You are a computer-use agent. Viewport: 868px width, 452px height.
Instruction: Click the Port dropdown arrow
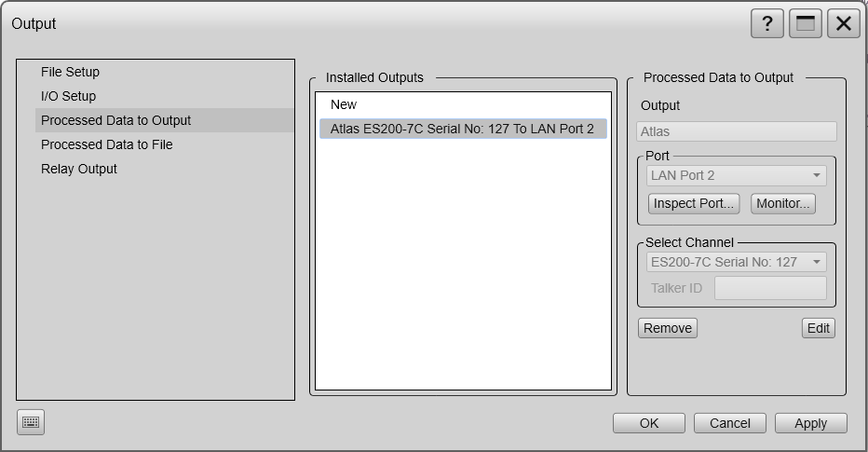tap(817, 175)
